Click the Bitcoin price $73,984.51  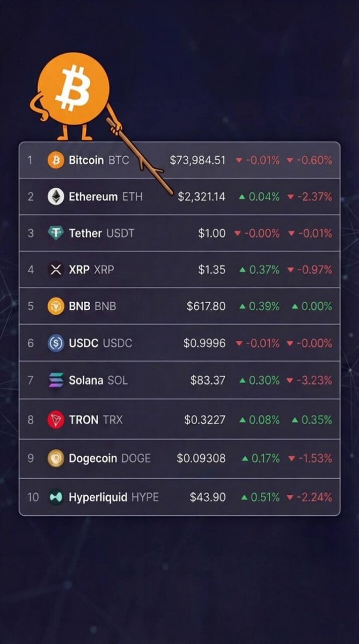(198, 160)
